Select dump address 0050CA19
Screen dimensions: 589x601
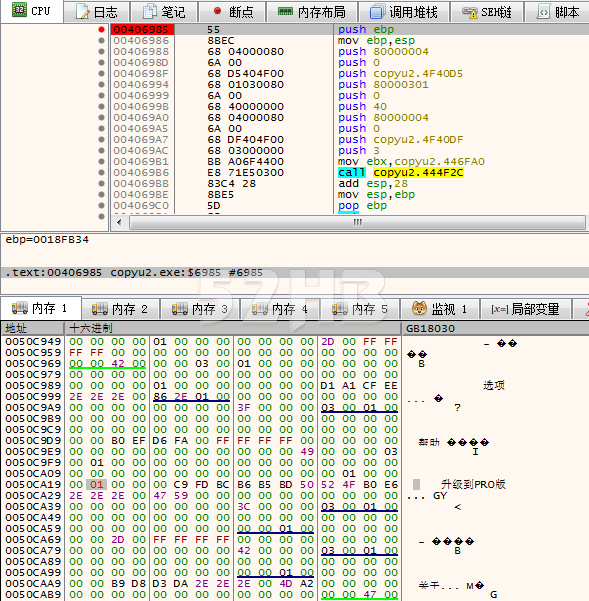tap(33, 484)
